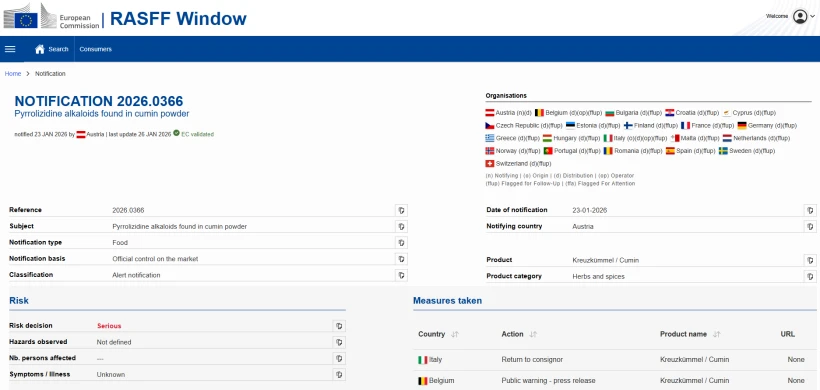Click the Germany flag in Organisations
Screen dimensions: 820x390
[742, 125]
